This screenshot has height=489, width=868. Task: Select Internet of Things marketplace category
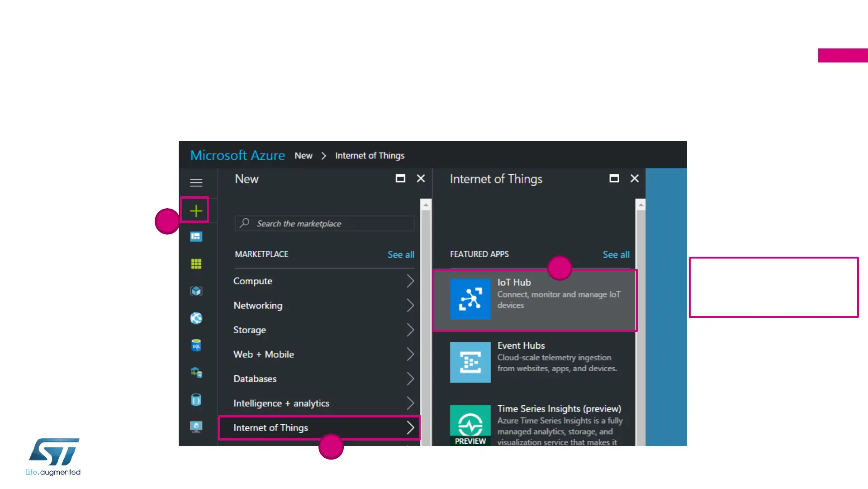point(319,428)
